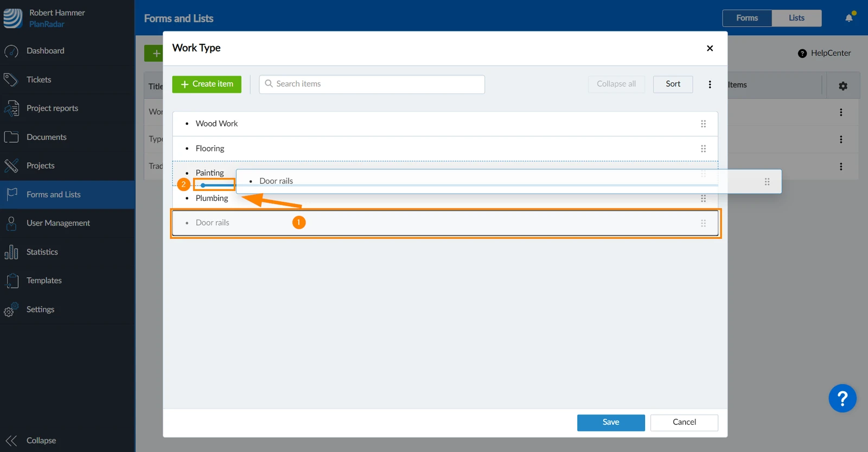Open the HelpCenter link
The height and width of the screenshot is (452, 868).
[824, 53]
